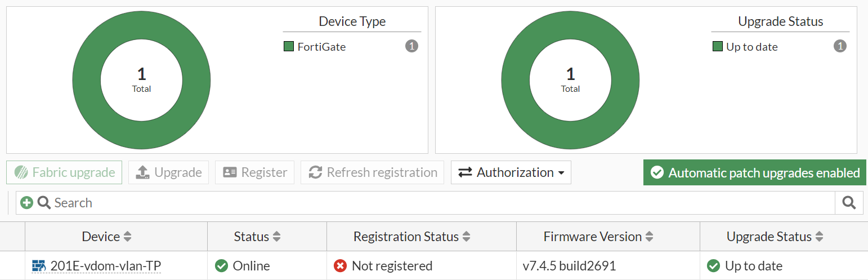This screenshot has width=868, height=280.
Task: Click the Register button
Action: tap(254, 172)
